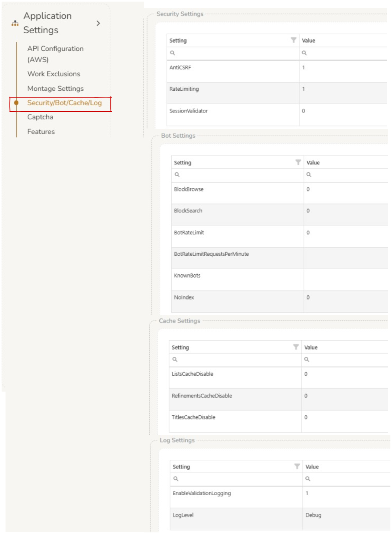392x534 pixels.
Task: Click search icon in Bot Settings Value filter
Action: [x=309, y=175]
